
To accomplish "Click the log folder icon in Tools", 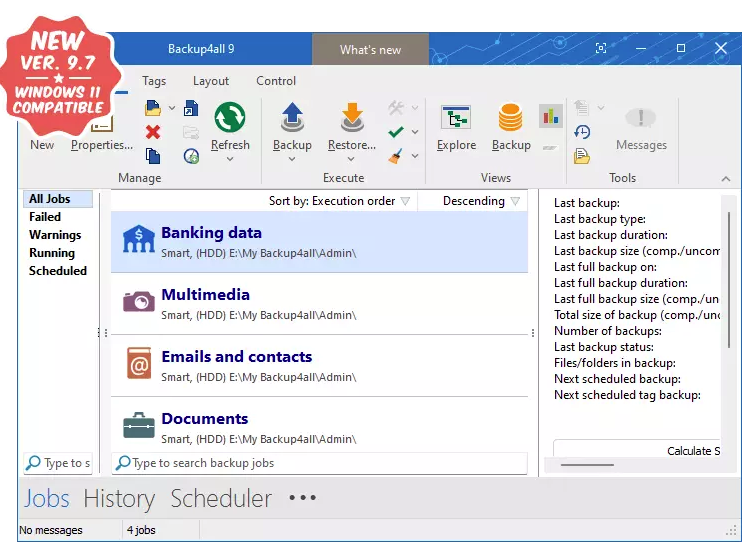I will pos(582,156).
